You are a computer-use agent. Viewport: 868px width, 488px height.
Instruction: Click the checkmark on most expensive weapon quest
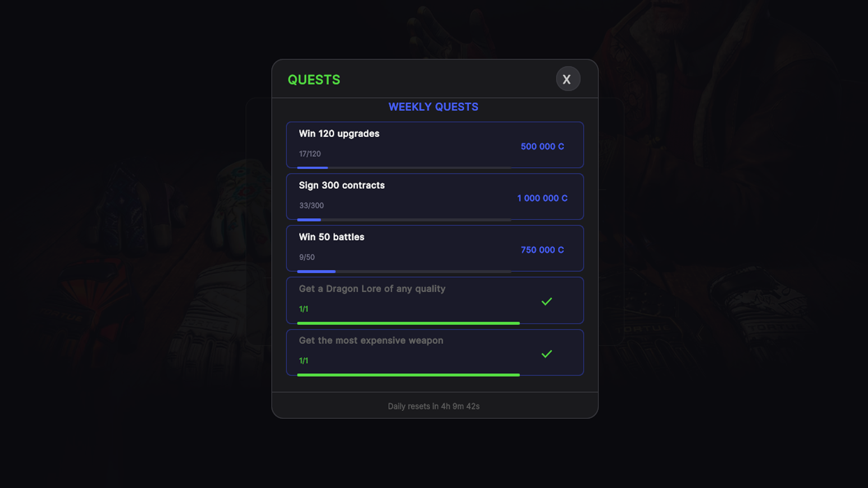tap(547, 354)
